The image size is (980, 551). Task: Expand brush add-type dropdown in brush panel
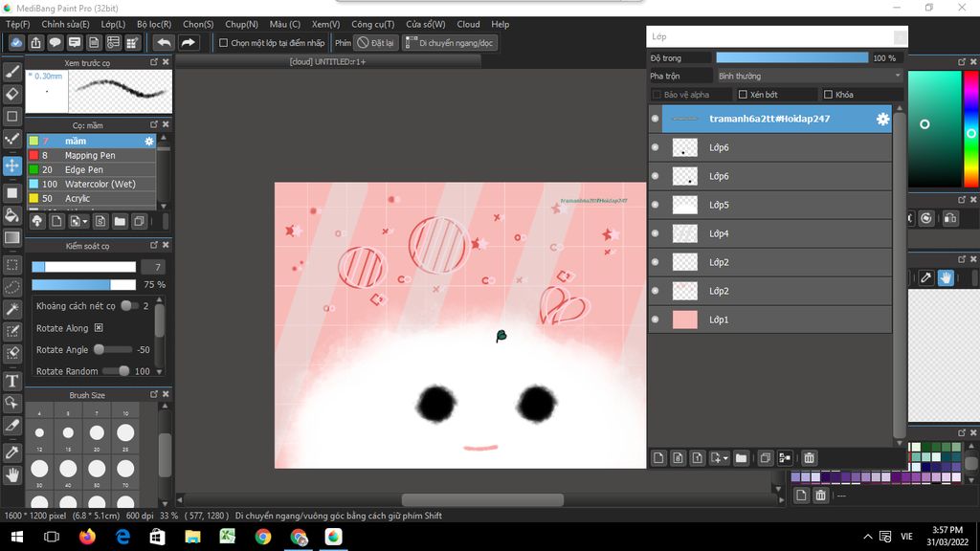pos(85,222)
